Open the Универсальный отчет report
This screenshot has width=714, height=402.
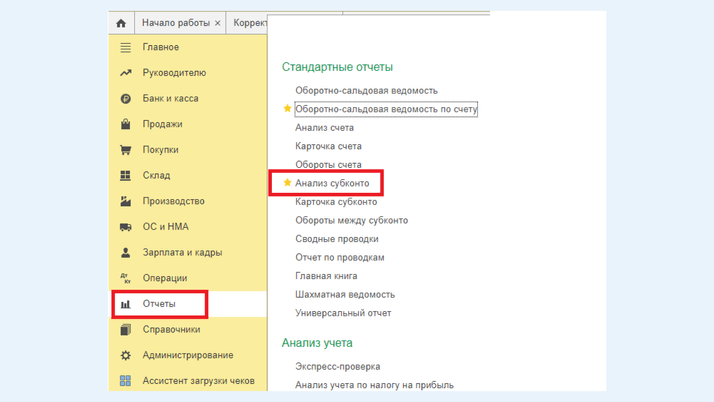click(x=343, y=313)
